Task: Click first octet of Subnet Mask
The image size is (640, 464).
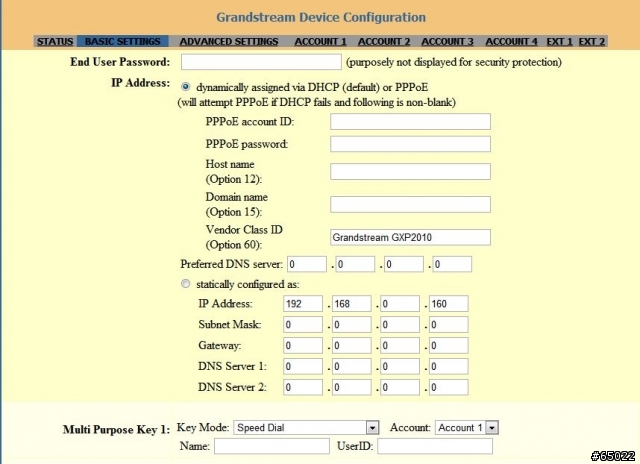Action: [303, 325]
